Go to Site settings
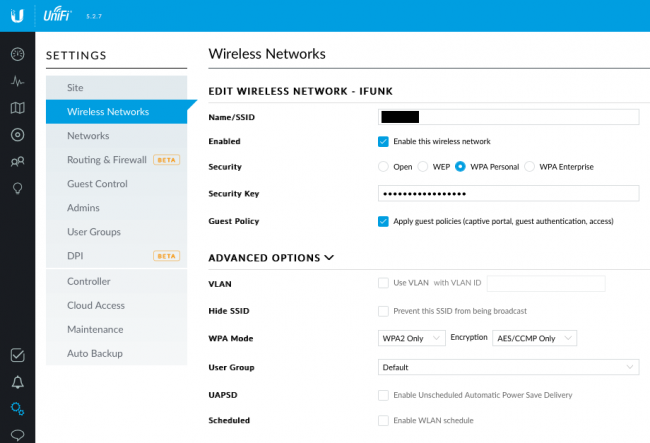 pyautogui.click(x=116, y=87)
